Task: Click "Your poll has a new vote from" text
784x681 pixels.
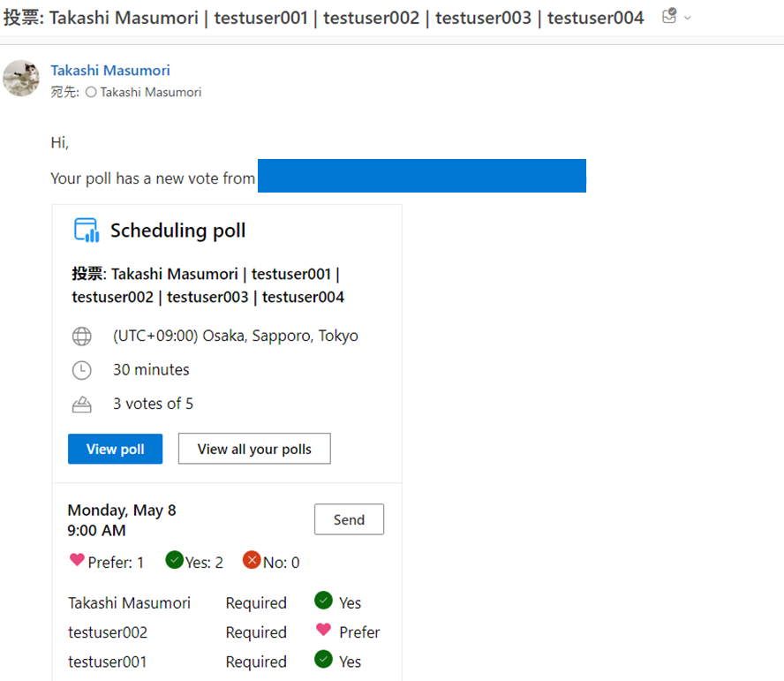Action: pos(153,178)
